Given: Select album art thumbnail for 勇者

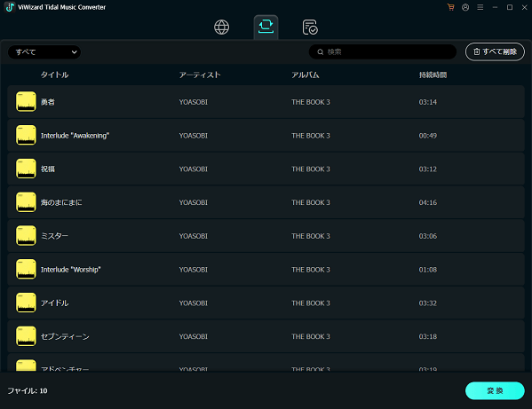Looking at the screenshot, I should (x=26, y=101).
